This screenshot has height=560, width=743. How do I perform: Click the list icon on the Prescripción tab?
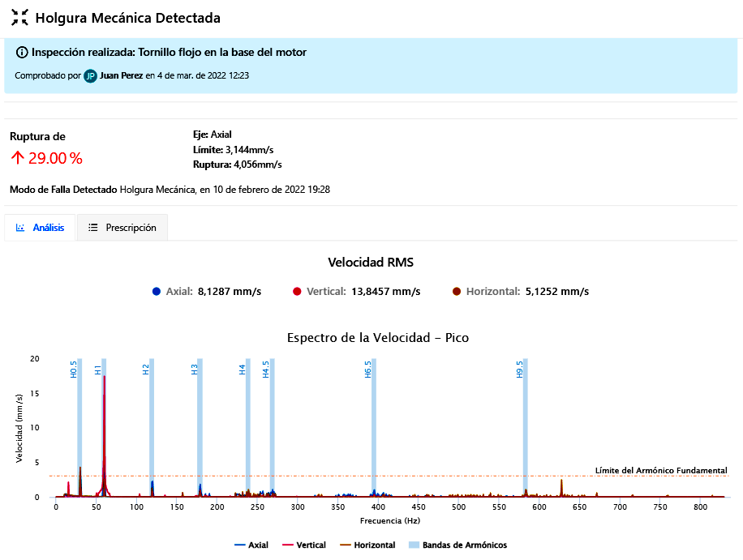point(92,228)
